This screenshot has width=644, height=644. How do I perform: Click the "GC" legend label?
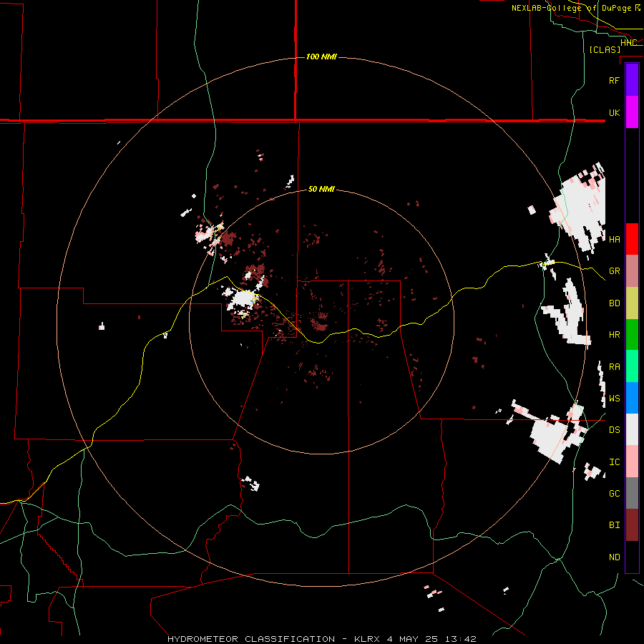pyautogui.click(x=614, y=493)
